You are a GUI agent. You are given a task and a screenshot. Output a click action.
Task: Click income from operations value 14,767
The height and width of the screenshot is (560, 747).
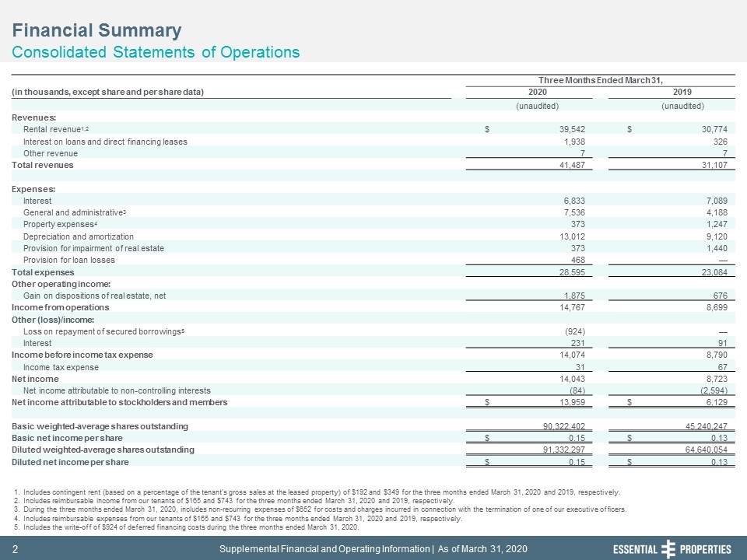tap(572, 308)
